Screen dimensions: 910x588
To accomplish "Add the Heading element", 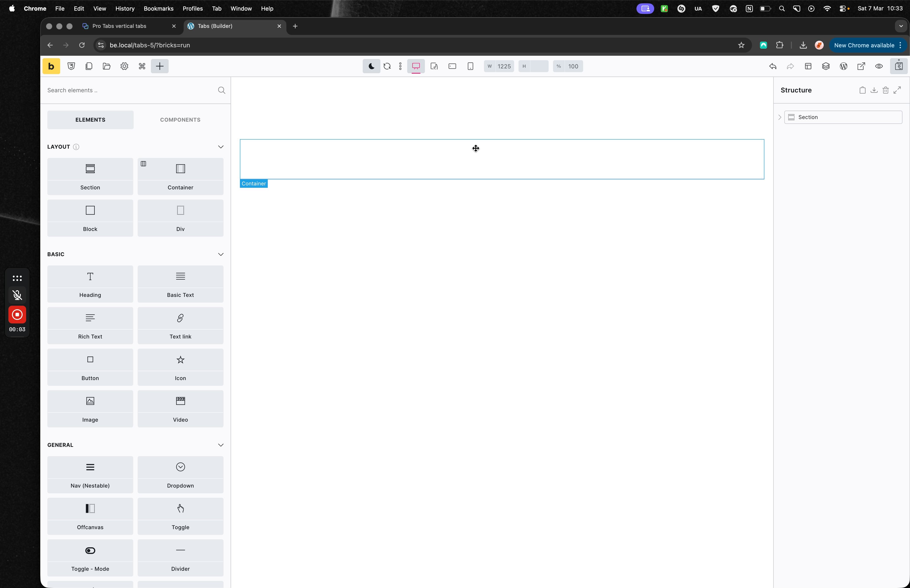I will tap(90, 284).
